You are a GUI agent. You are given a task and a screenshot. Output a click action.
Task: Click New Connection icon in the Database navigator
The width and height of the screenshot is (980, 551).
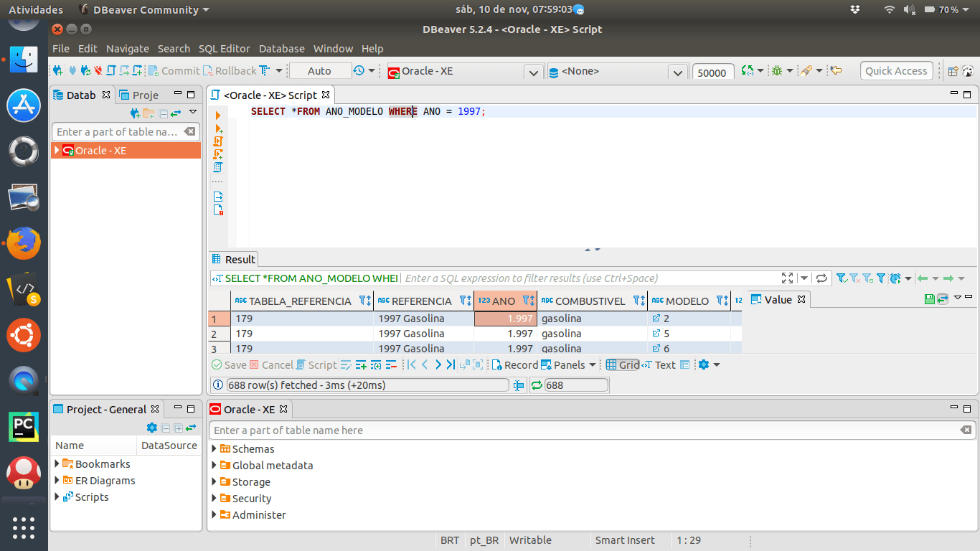(135, 113)
